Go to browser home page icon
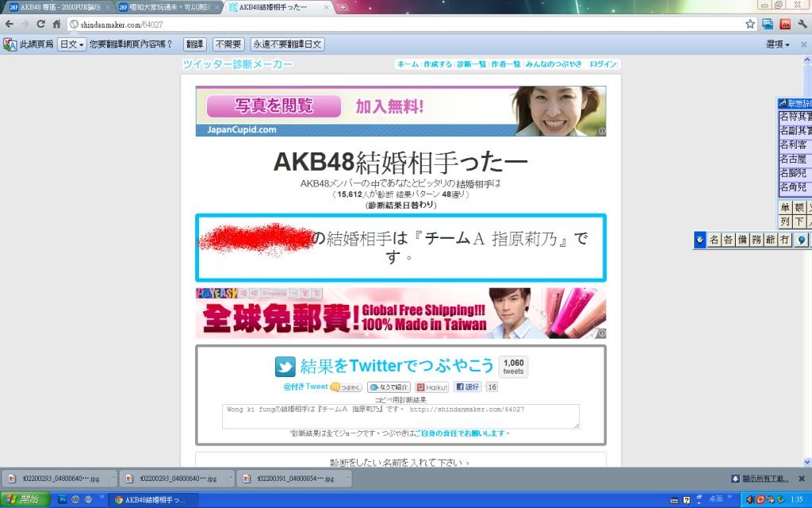This screenshot has width=812, height=508. [57, 24]
